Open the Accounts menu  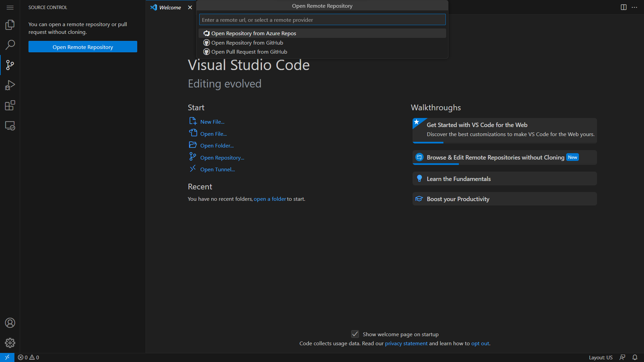(10, 323)
